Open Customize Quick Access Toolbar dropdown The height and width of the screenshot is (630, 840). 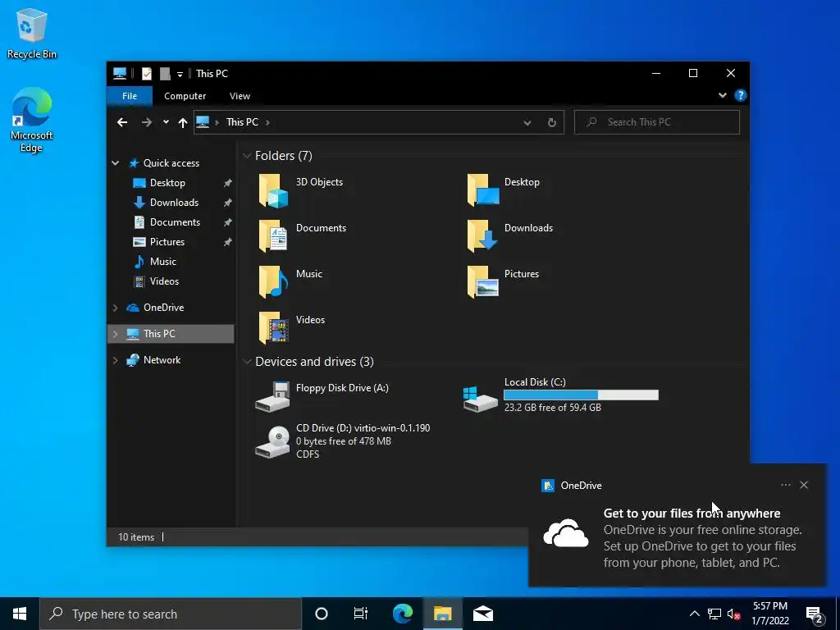click(x=180, y=74)
